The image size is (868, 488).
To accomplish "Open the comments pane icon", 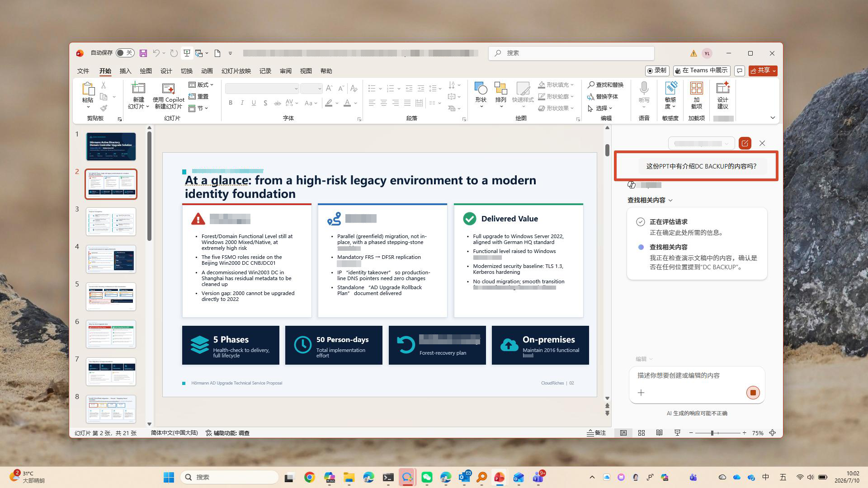I will click(740, 71).
